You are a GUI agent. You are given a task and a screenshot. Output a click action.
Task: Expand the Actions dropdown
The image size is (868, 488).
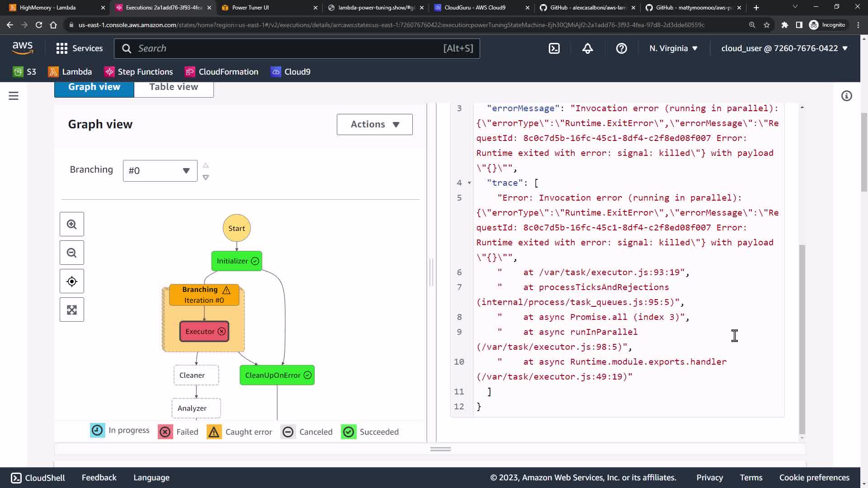pos(374,124)
